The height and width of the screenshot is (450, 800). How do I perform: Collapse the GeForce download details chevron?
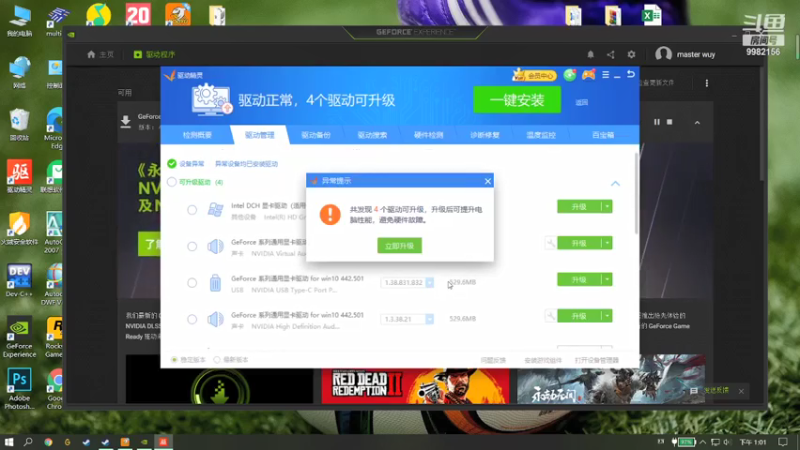(697, 122)
